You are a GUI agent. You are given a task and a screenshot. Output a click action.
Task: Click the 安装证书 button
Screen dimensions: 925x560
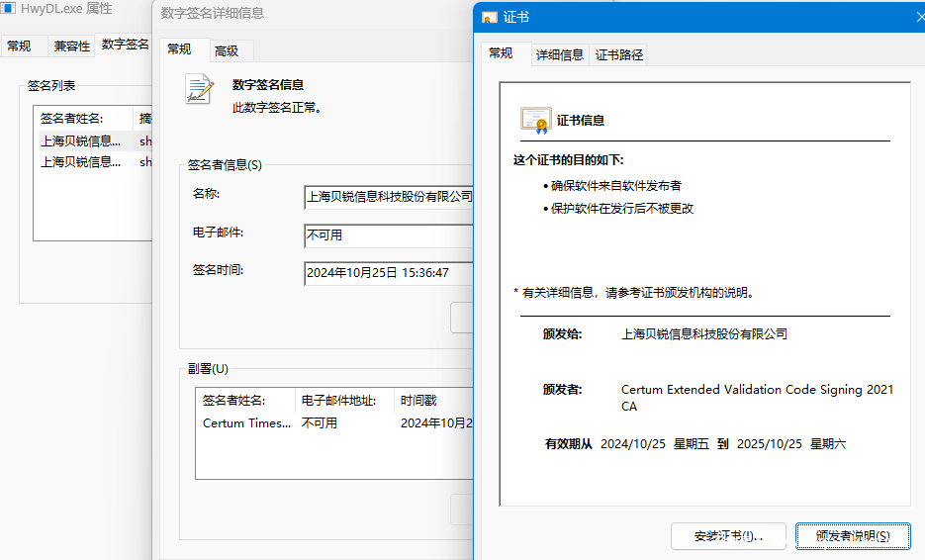728,536
